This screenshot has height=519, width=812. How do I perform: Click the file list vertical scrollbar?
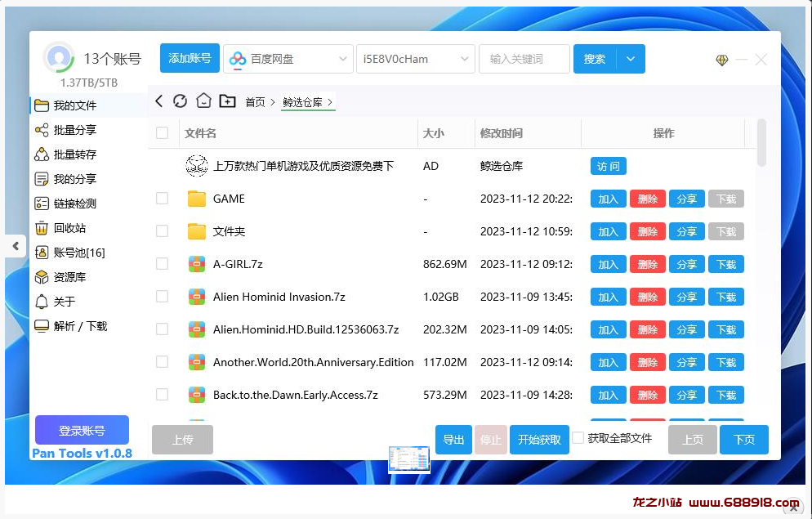point(761,142)
